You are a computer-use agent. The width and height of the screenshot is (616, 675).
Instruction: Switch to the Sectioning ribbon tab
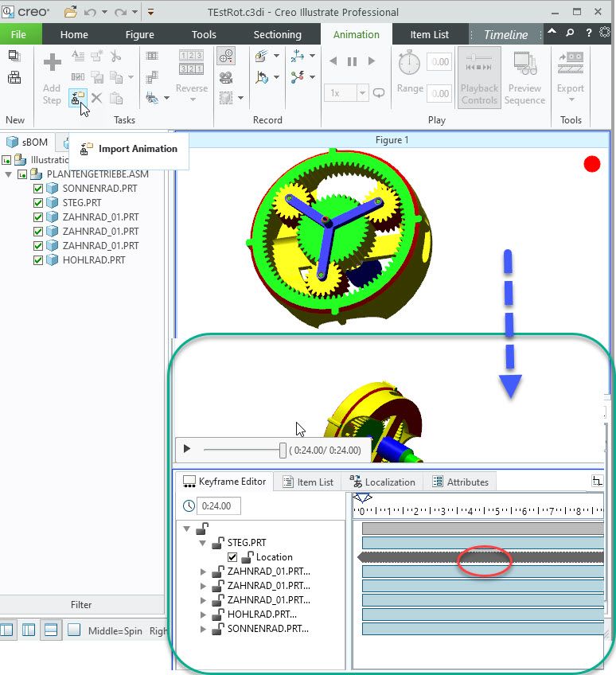tap(277, 34)
